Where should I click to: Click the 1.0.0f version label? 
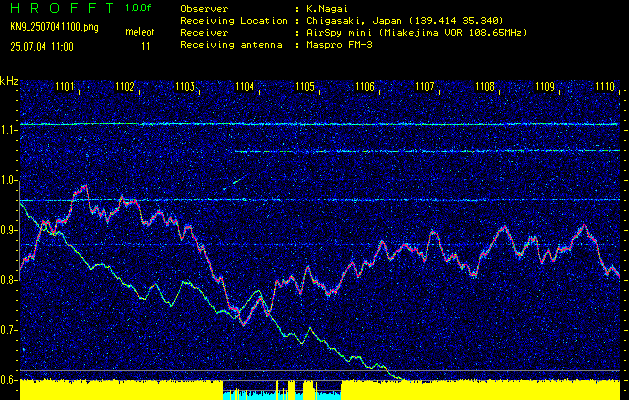(x=138, y=8)
